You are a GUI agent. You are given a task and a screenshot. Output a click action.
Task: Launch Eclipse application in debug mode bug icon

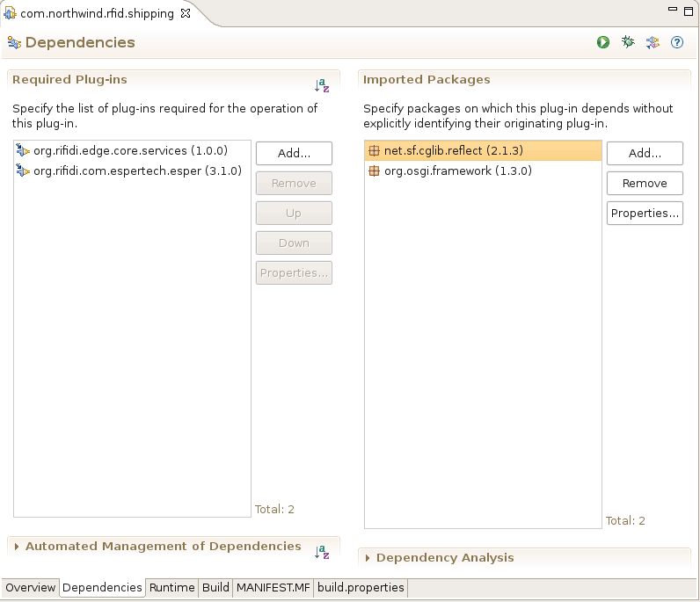coord(628,42)
